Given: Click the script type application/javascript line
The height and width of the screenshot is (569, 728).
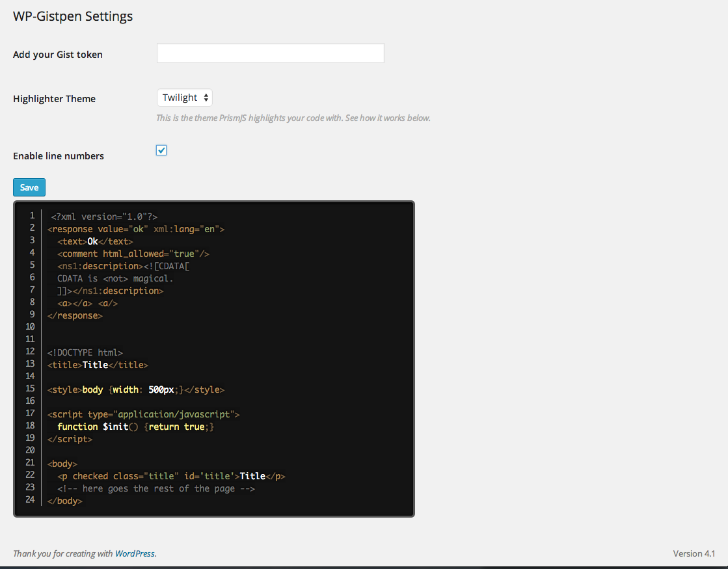Looking at the screenshot, I should [144, 414].
